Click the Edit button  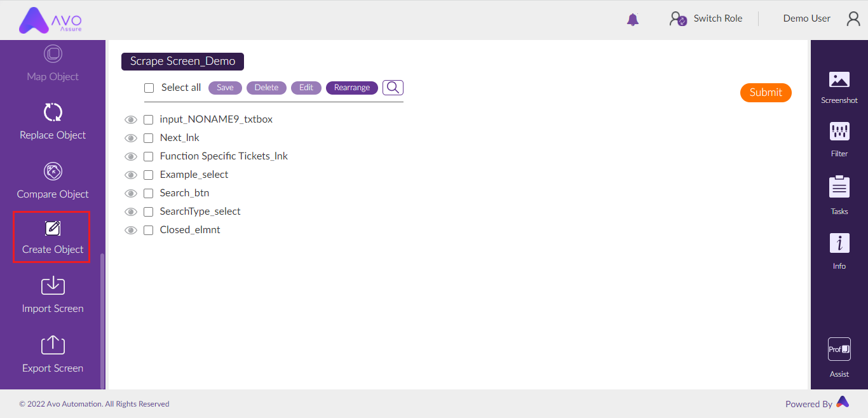pos(306,88)
